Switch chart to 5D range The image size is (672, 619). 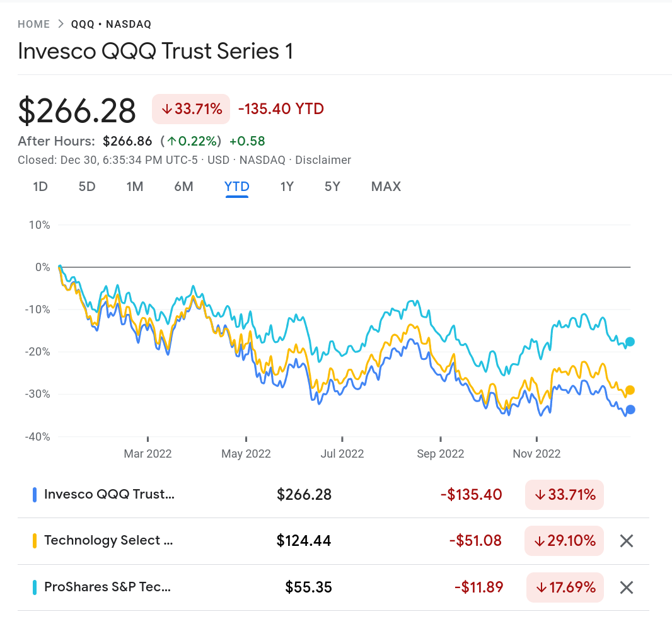(x=87, y=187)
